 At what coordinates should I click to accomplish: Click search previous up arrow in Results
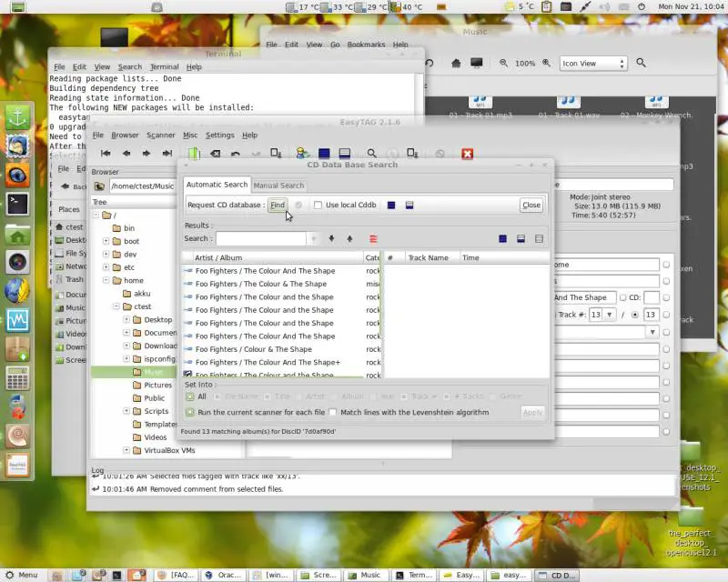tap(349, 238)
